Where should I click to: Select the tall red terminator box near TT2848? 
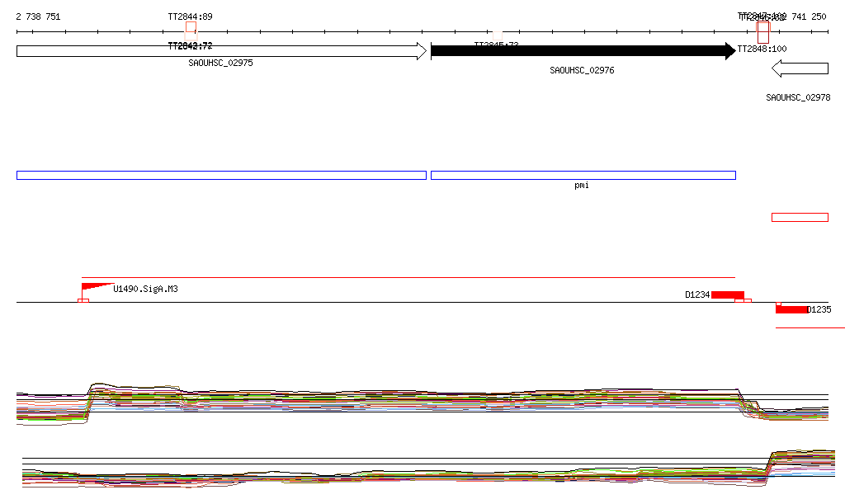(763, 32)
